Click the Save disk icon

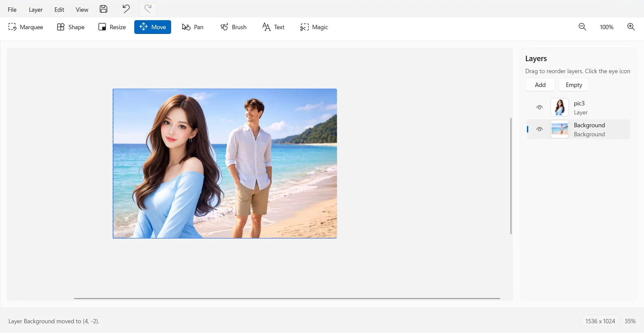pyautogui.click(x=104, y=9)
